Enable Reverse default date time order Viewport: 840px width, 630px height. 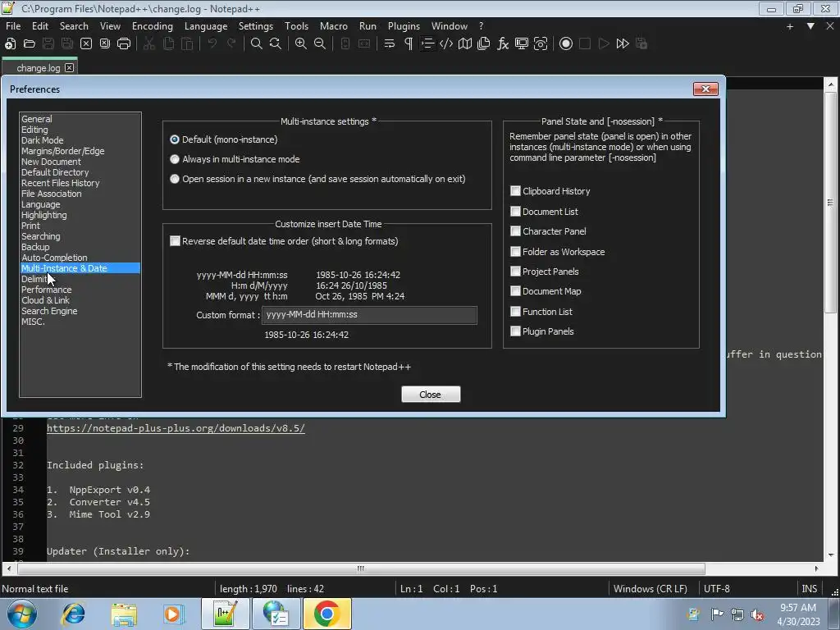click(x=176, y=241)
